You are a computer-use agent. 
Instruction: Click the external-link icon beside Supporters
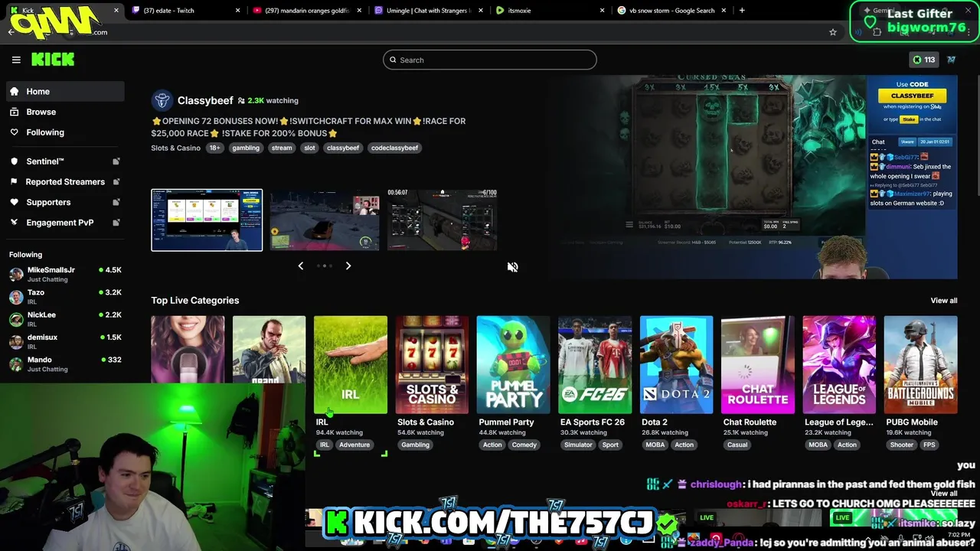[x=116, y=202]
